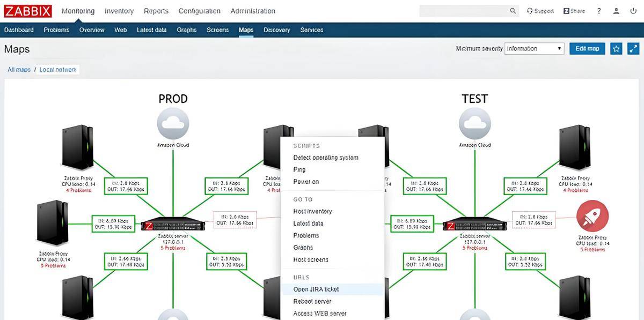Select the Amazon Cloud icon under PROD
This screenshot has height=320, width=644.
coord(173,123)
